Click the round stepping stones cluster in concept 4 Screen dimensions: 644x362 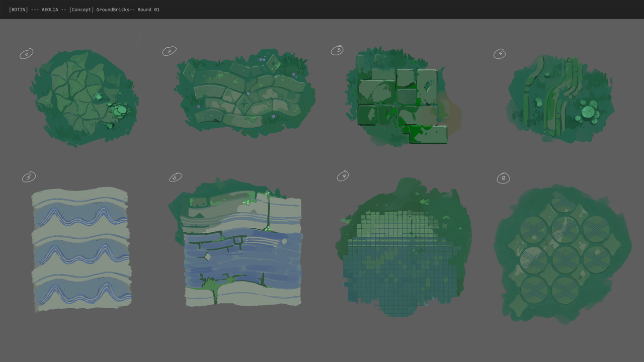pyautogui.click(x=588, y=112)
